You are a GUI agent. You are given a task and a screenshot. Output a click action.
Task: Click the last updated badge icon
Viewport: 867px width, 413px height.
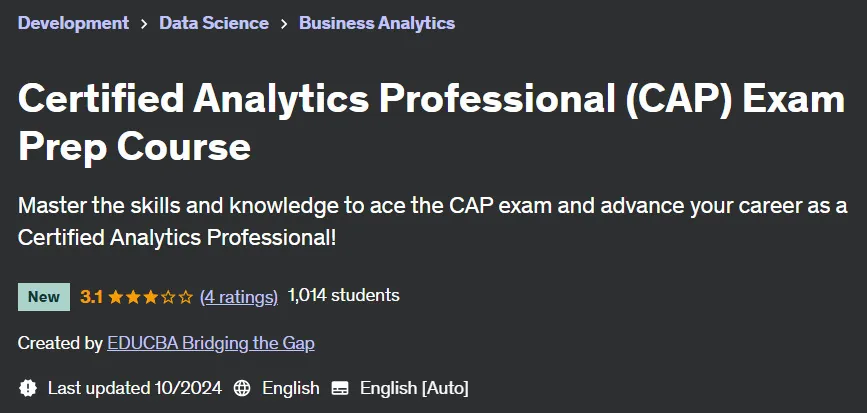pyautogui.click(x=28, y=388)
